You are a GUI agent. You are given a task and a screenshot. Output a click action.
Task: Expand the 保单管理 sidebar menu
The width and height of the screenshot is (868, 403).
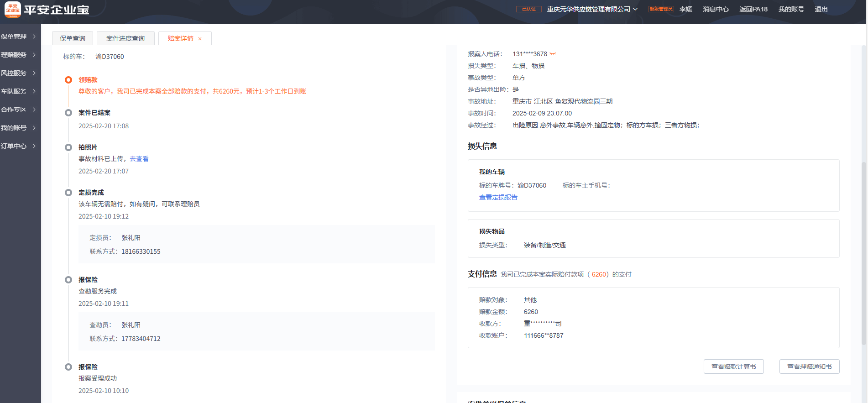(18, 37)
